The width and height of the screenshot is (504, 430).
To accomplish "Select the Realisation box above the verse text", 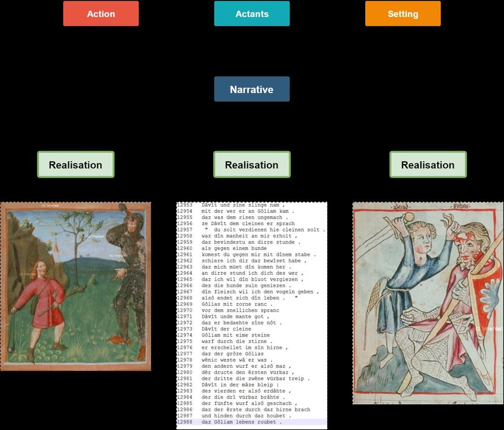I will (x=252, y=165).
